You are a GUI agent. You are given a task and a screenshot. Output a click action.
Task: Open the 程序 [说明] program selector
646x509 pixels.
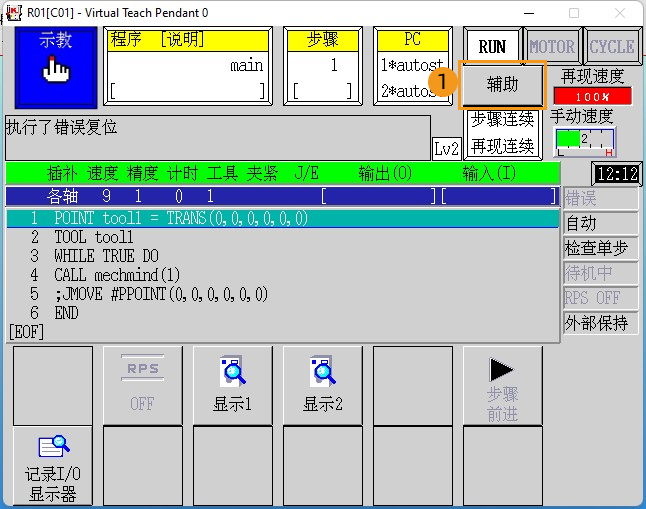coord(188,66)
